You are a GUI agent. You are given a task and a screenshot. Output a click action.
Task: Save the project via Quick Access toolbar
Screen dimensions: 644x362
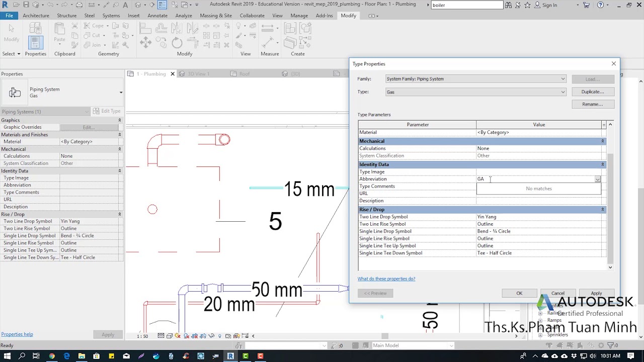[26, 5]
